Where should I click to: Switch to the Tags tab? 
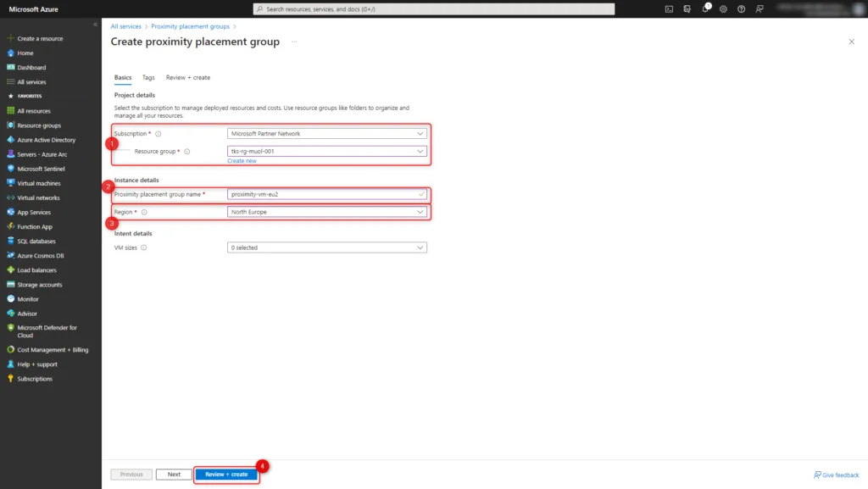pos(147,77)
